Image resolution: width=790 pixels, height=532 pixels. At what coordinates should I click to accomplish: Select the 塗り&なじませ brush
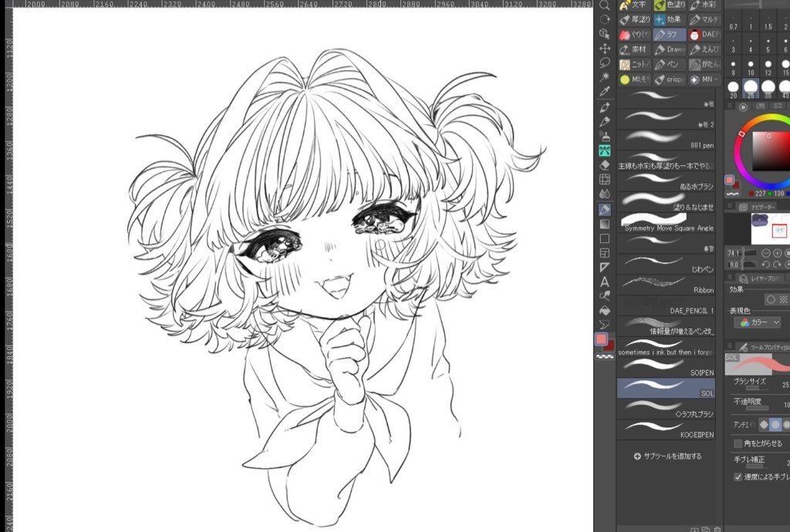(x=666, y=201)
